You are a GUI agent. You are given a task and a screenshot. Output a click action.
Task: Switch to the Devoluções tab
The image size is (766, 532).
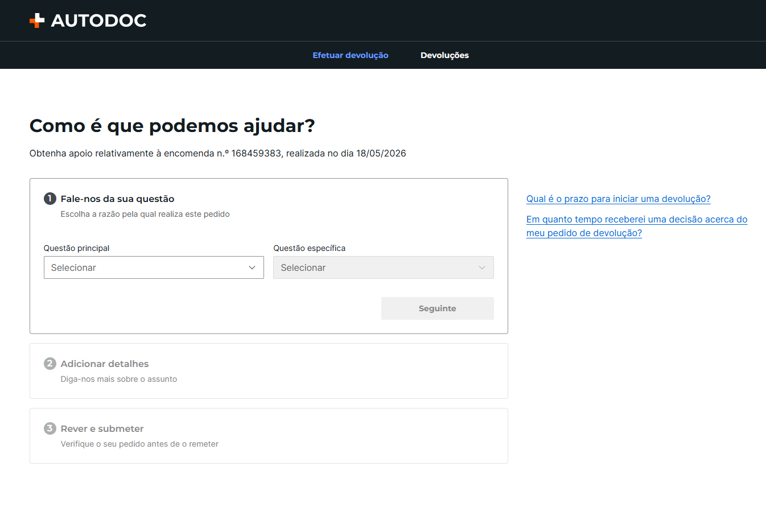click(x=444, y=55)
